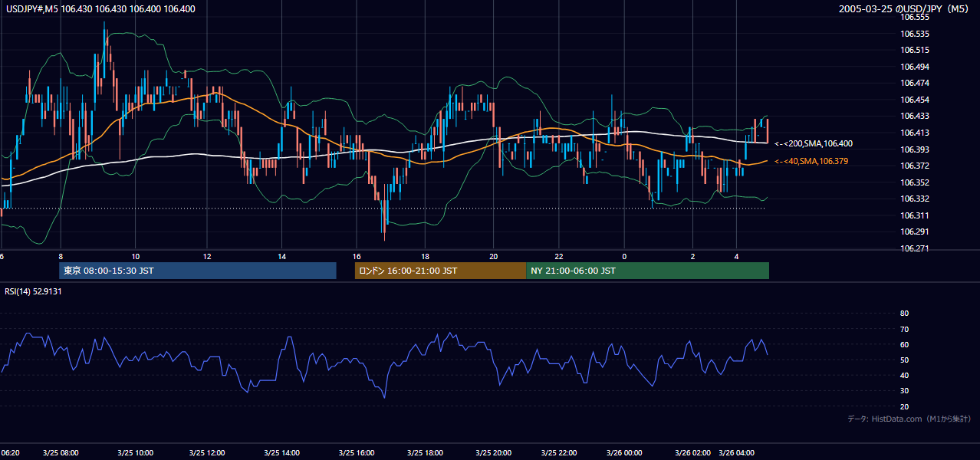The image size is (980, 460).
Task: Click the RSI(14) 52.9131 indicator label
Action: coord(33,291)
